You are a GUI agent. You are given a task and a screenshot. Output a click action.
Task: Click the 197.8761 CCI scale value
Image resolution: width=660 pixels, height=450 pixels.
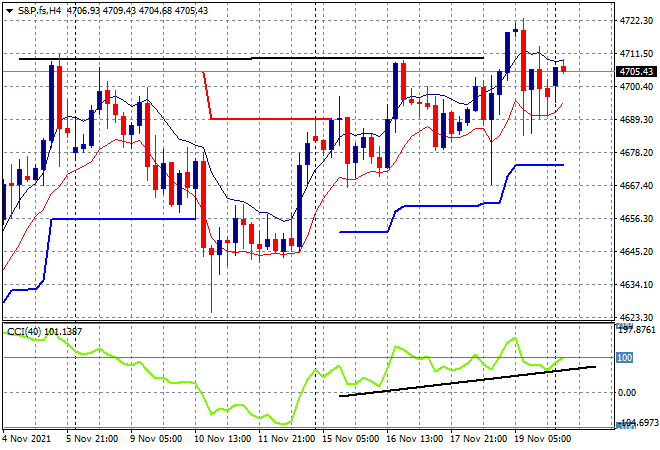click(x=637, y=330)
